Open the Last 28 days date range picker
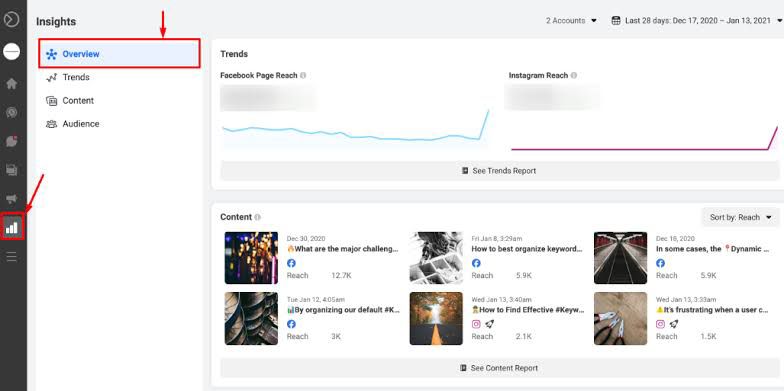 (697, 20)
